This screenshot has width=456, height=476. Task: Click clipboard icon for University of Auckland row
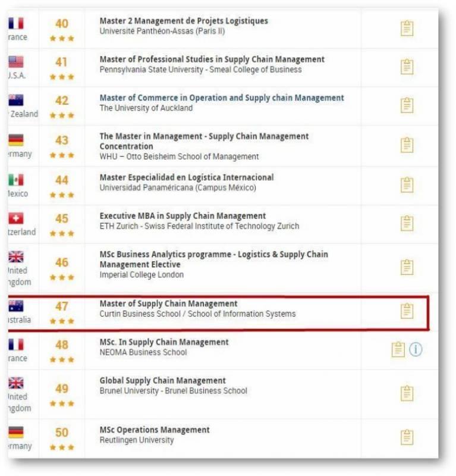click(x=407, y=105)
